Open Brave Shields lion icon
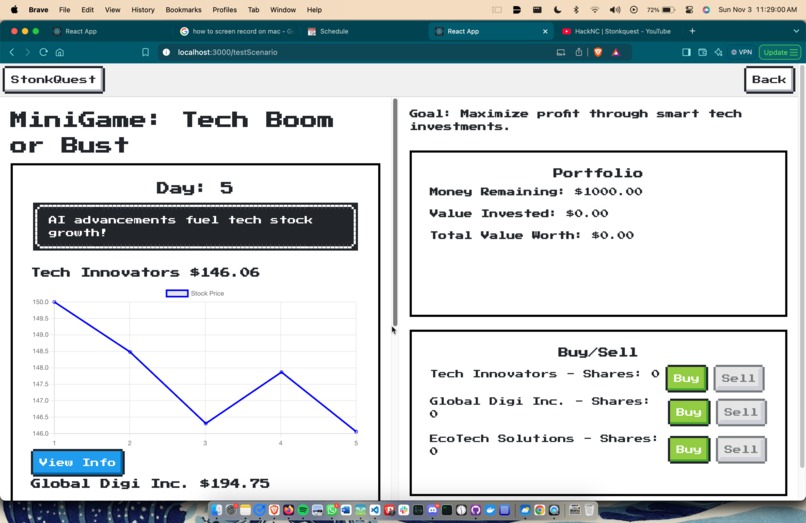Viewport: 806px width, 523px height. click(598, 52)
